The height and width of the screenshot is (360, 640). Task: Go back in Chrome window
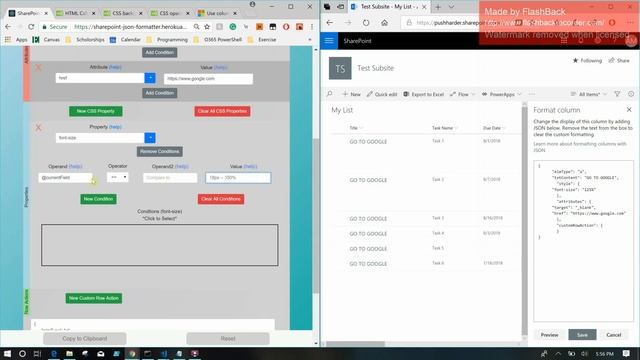(8, 27)
